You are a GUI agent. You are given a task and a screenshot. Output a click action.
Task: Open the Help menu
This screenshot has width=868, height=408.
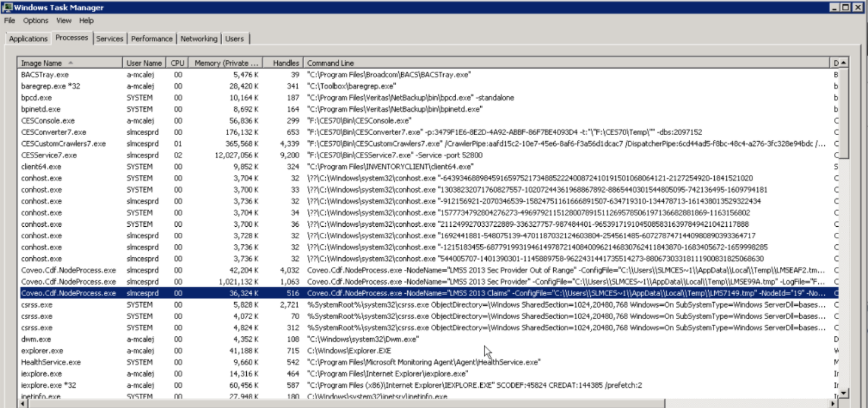(x=86, y=21)
